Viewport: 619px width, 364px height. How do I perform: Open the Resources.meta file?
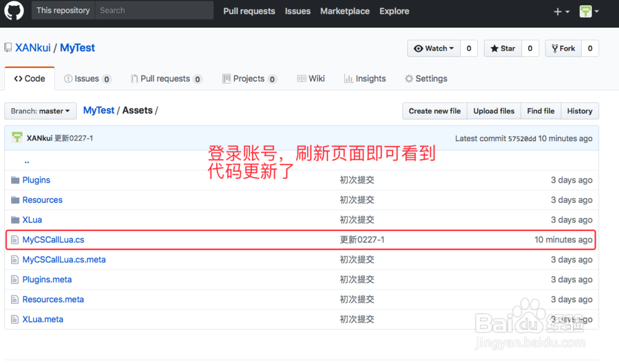[x=53, y=299]
